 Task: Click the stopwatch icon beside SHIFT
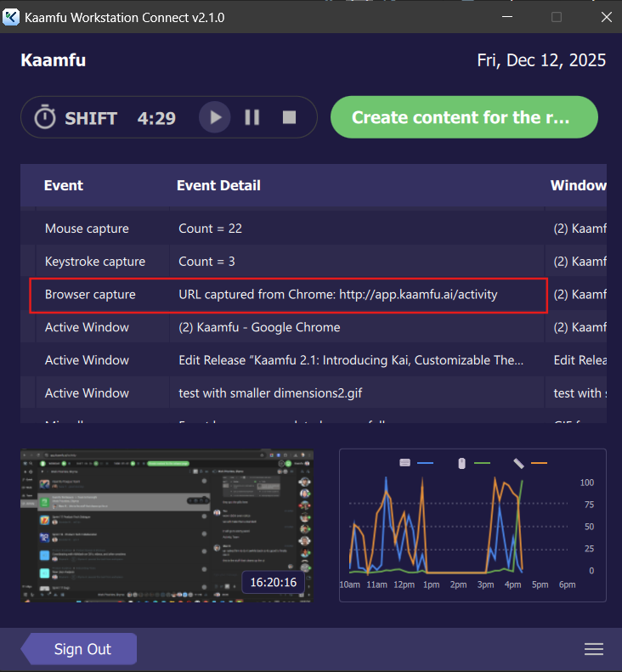[45, 117]
